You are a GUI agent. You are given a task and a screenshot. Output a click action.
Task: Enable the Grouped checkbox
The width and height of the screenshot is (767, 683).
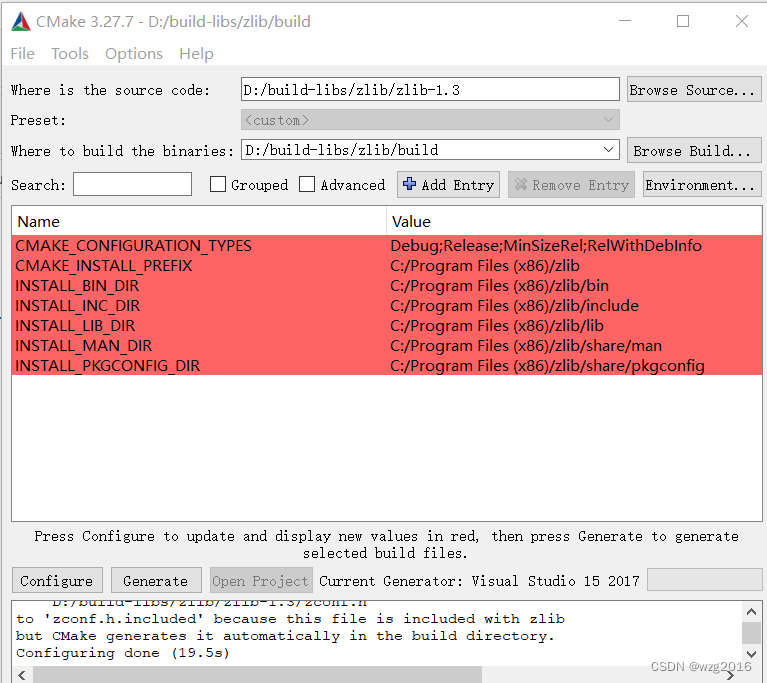pos(218,184)
